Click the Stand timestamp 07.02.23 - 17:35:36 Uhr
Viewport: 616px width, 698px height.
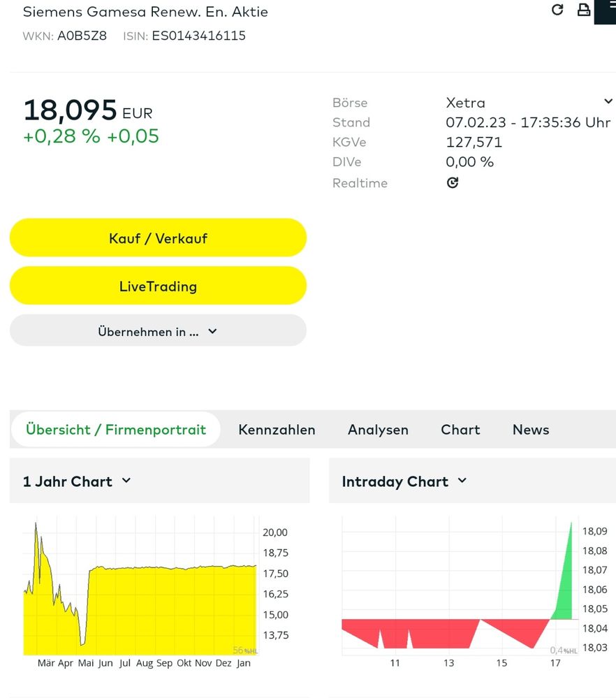[x=528, y=122]
